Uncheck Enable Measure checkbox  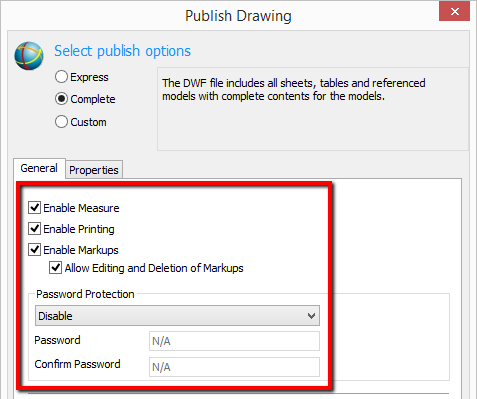point(35,207)
